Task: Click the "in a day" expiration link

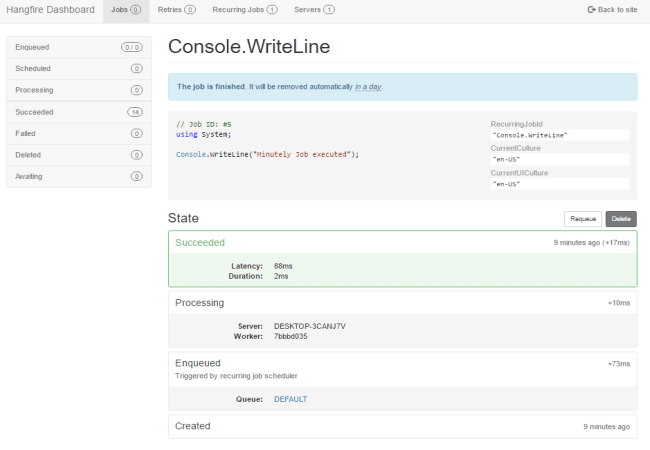Action: (x=367, y=87)
